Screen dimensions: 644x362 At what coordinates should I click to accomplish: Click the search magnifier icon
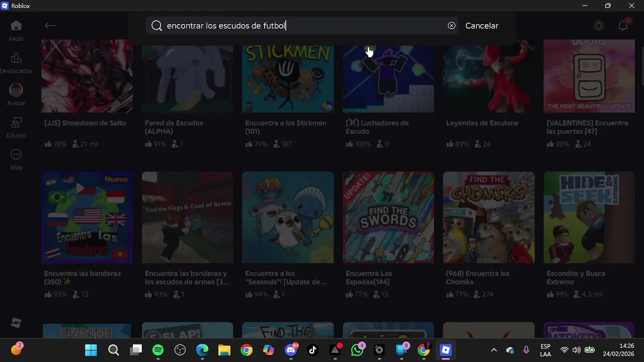(157, 26)
